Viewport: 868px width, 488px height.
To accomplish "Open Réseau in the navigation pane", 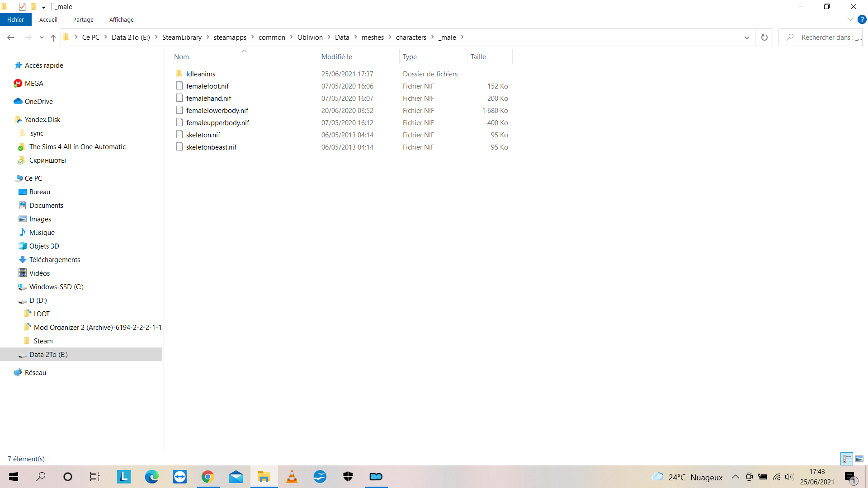I will pyautogui.click(x=35, y=373).
